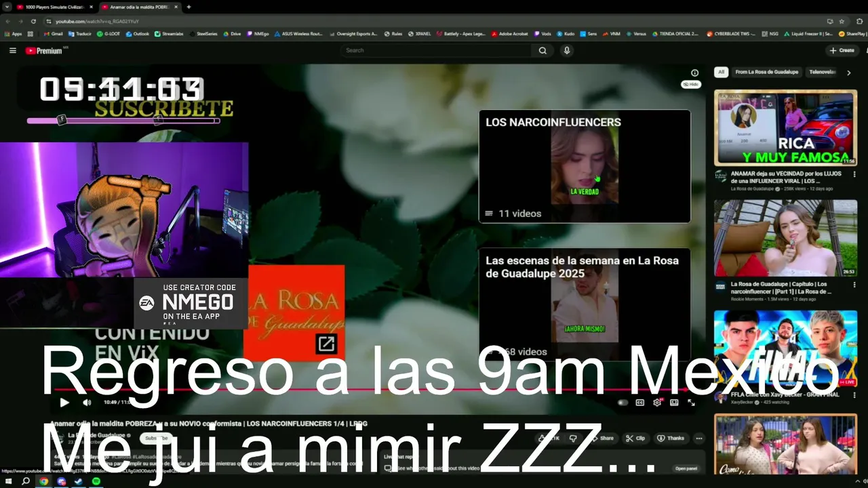Go to YouTube Premium home logo
Image resolution: width=868 pixels, height=488 pixels.
[x=44, y=51]
